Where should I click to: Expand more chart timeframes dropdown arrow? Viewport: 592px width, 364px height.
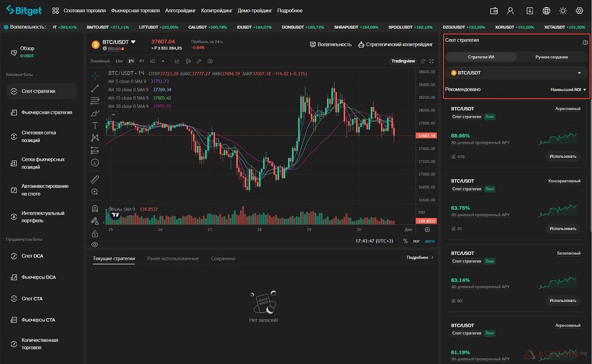163,61
